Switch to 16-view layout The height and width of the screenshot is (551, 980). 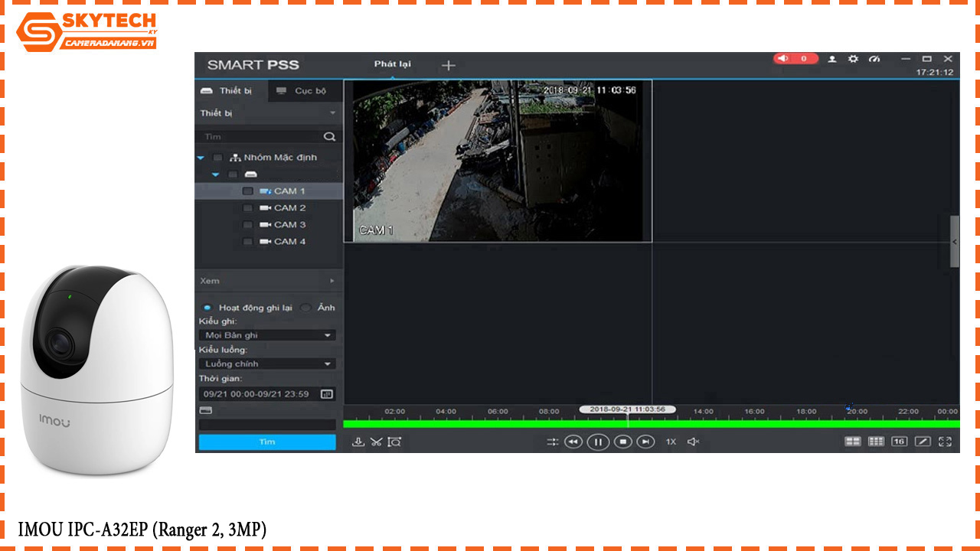[899, 442]
